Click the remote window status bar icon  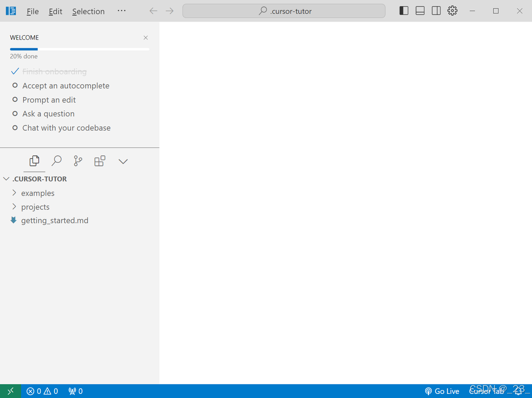pos(10,391)
